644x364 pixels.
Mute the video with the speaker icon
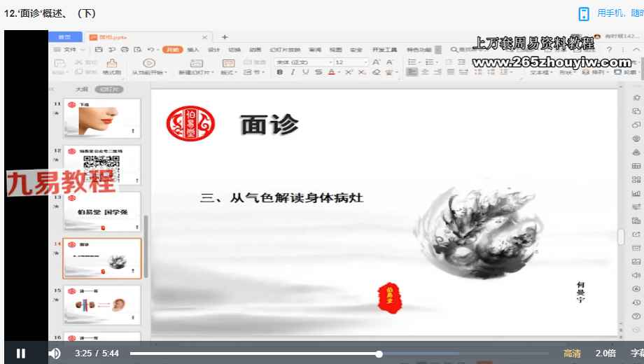pos(54,353)
